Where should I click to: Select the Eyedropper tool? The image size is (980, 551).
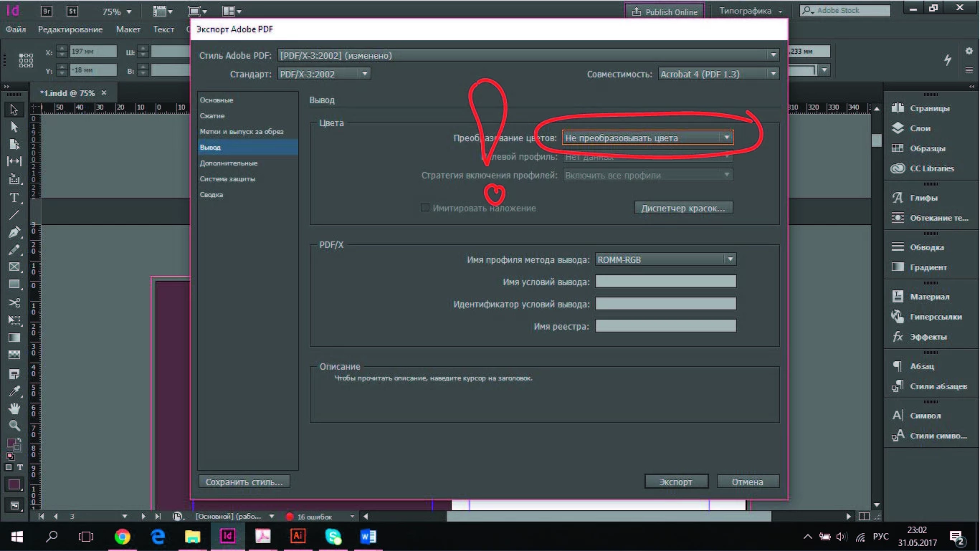14,391
